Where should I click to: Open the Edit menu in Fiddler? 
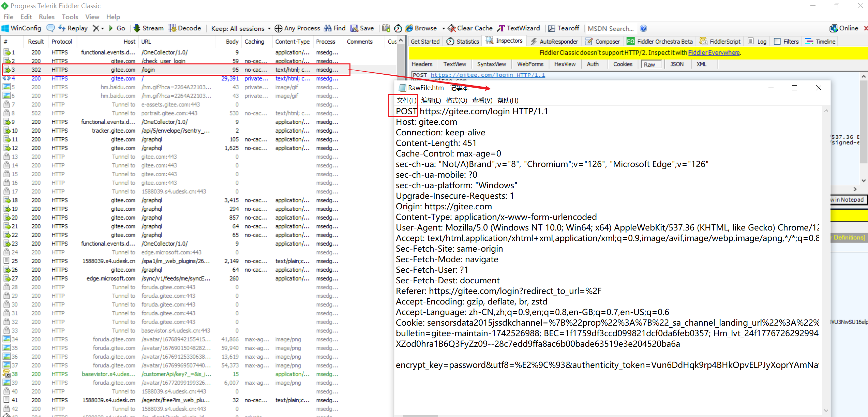tap(26, 17)
